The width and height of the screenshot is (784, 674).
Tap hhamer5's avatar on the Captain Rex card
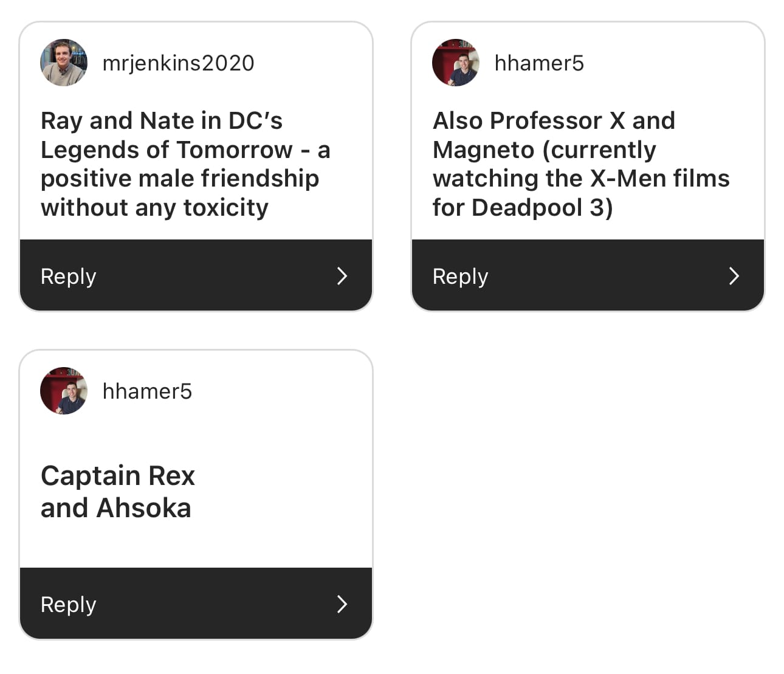(64, 391)
